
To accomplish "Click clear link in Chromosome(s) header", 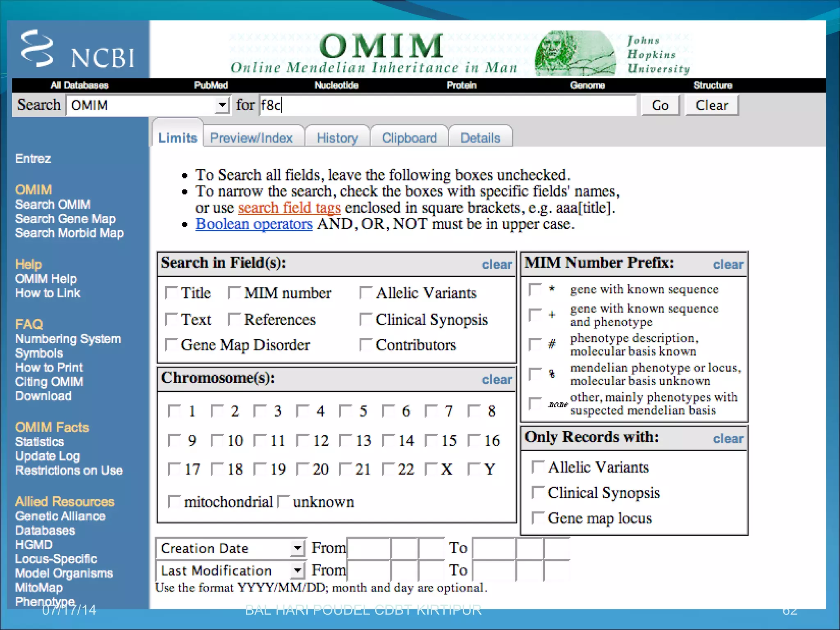I will [x=497, y=379].
